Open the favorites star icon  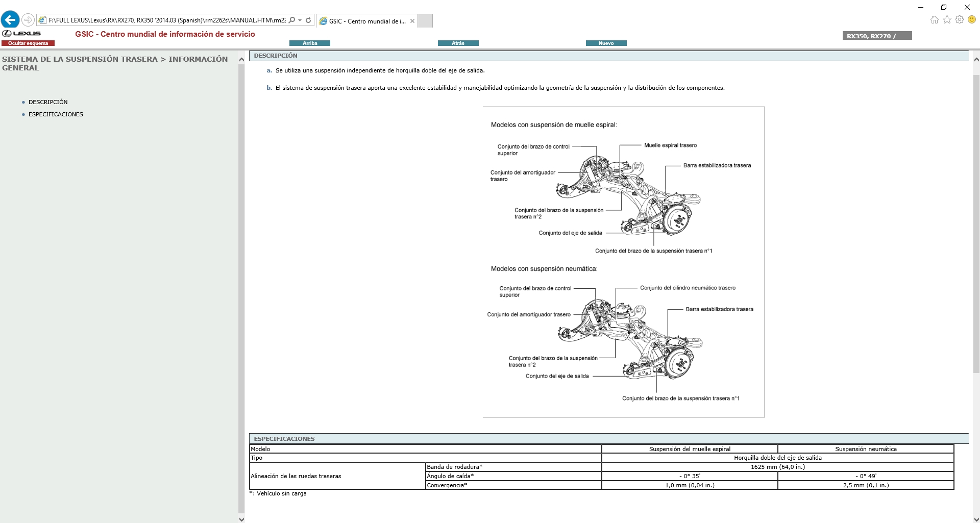pos(947,19)
